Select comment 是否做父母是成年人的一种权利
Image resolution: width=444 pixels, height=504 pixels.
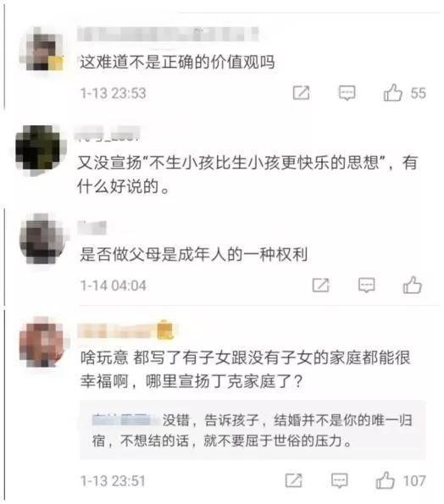point(193,254)
